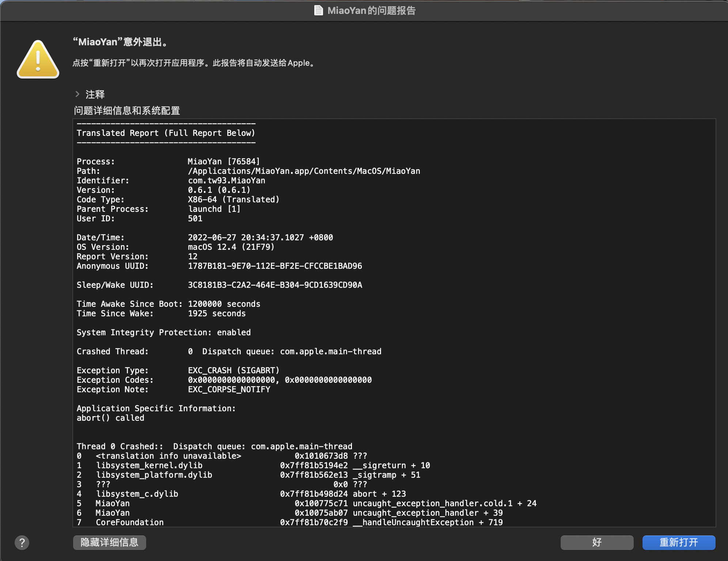728x561 pixels.
Task: Click the Time Awake Since Boot line
Action: coord(168,304)
